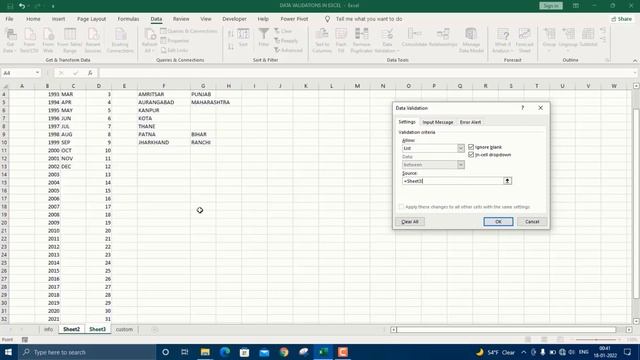Click the Source input field
The width and height of the screenshot is (640, 360).
[453, 181]
